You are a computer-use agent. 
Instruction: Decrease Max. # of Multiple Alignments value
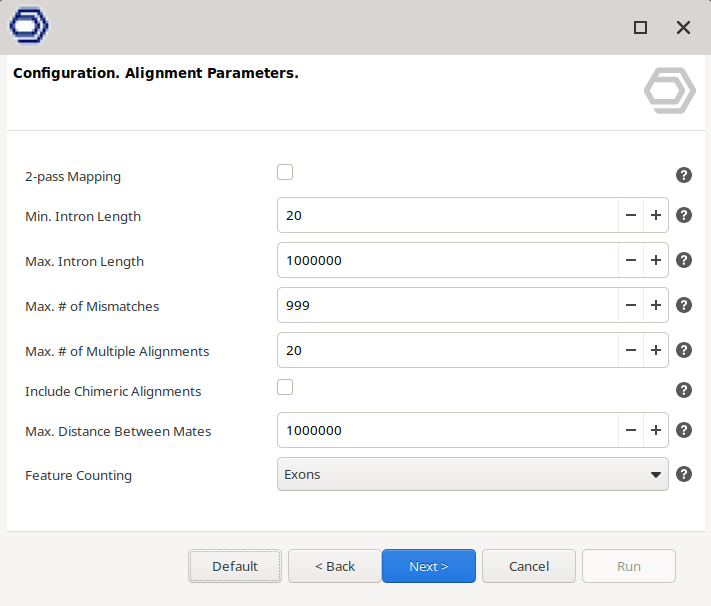coord(631,350)
